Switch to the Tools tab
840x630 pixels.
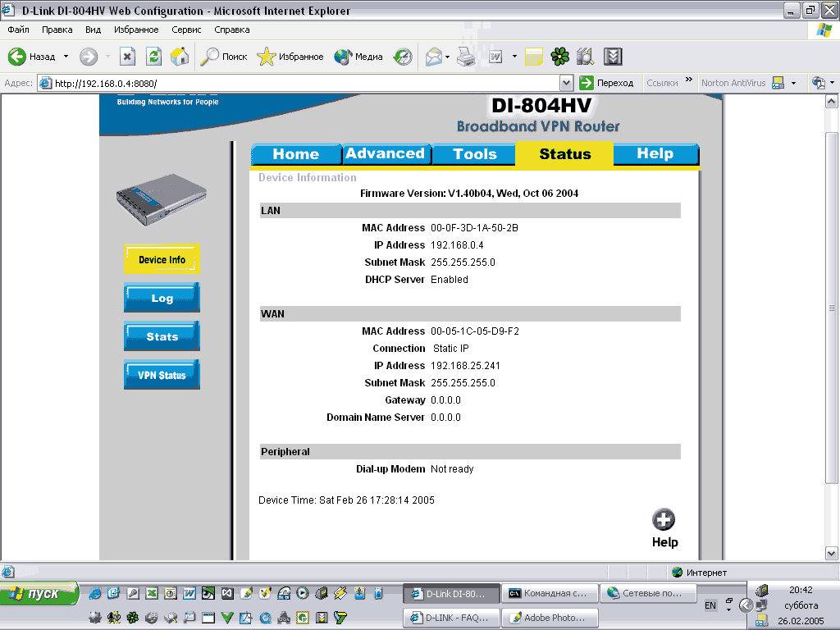475,154
